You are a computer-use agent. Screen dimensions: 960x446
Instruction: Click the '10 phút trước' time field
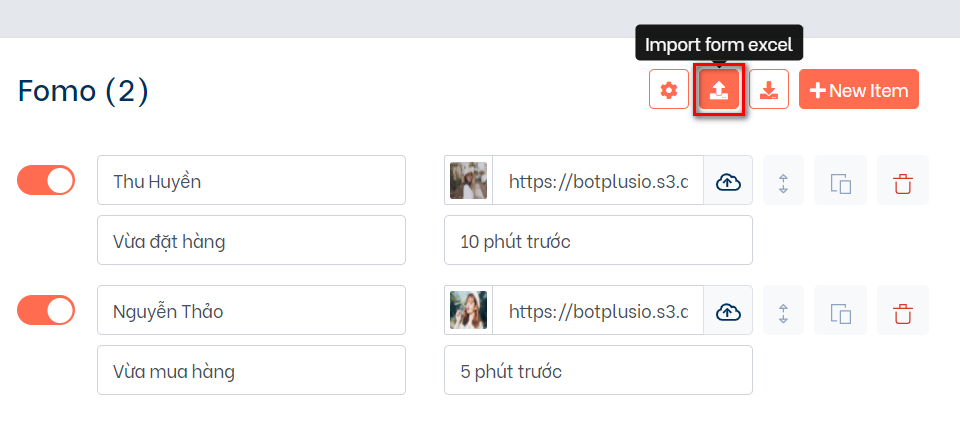tap(598, 241)
